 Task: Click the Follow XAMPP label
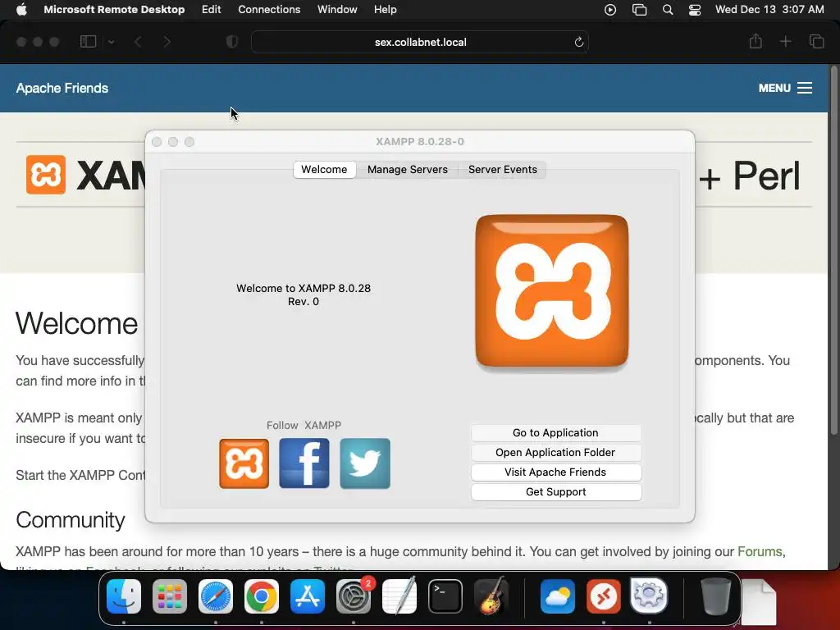(x=304, y=426)
